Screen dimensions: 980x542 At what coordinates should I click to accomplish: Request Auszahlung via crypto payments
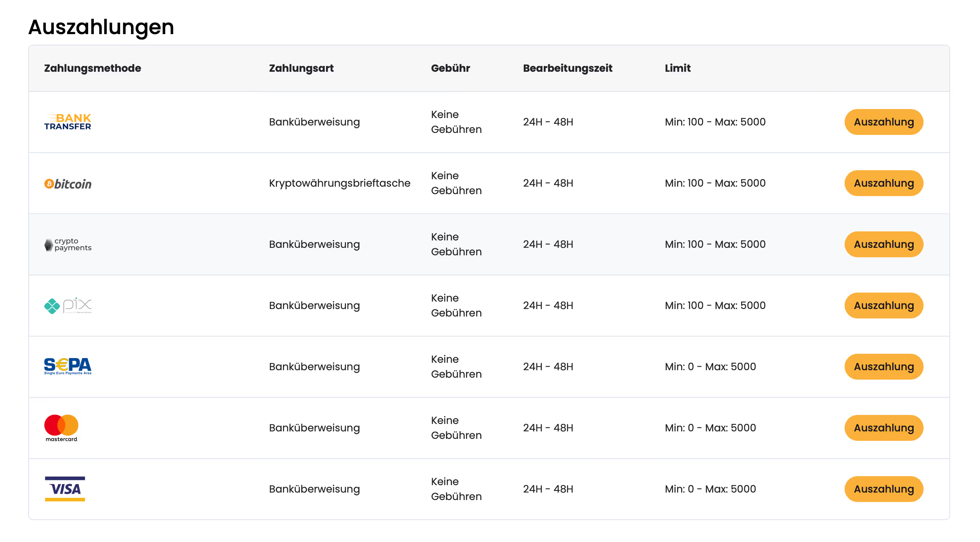click(x=883, y=244)
